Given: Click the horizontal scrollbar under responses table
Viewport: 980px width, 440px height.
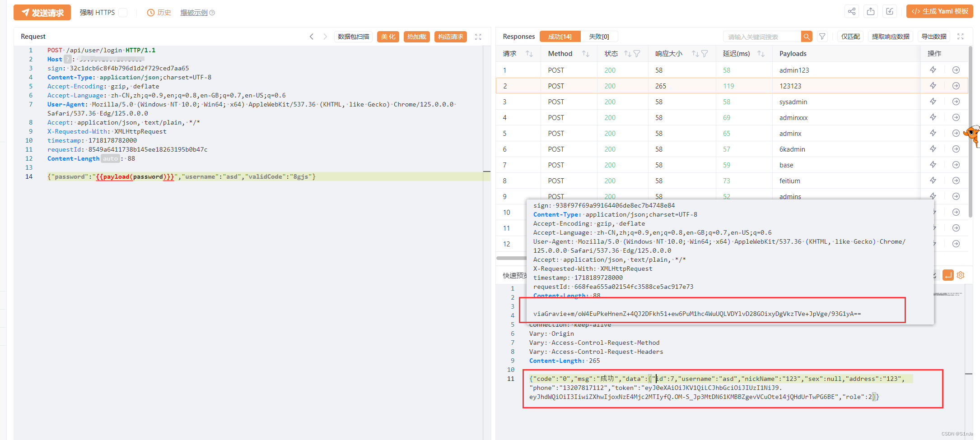Looking at the screenshot, I should (x=511, y=258).
